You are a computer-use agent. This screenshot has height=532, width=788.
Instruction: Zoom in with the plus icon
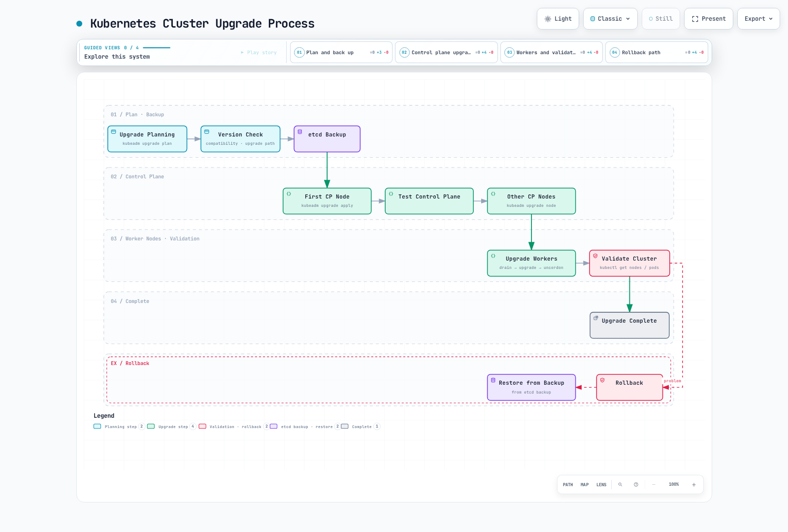click(x=693, y=485)
